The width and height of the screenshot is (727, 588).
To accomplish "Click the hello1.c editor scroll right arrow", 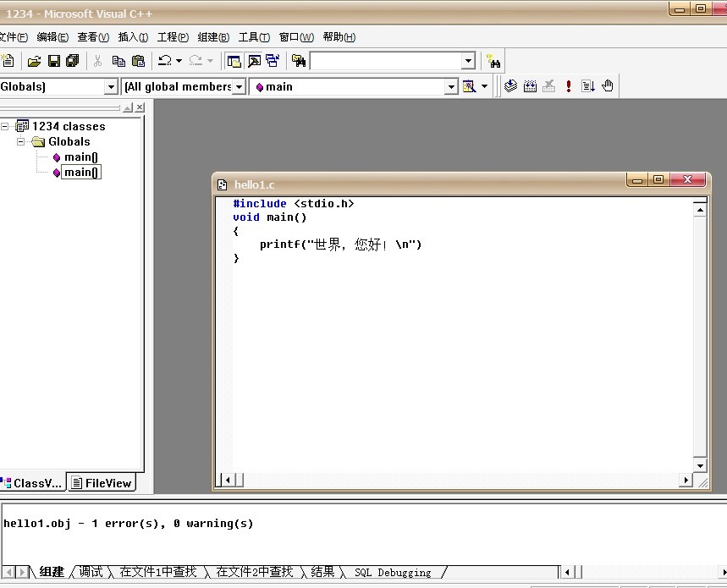I will [x=686, y=480].
